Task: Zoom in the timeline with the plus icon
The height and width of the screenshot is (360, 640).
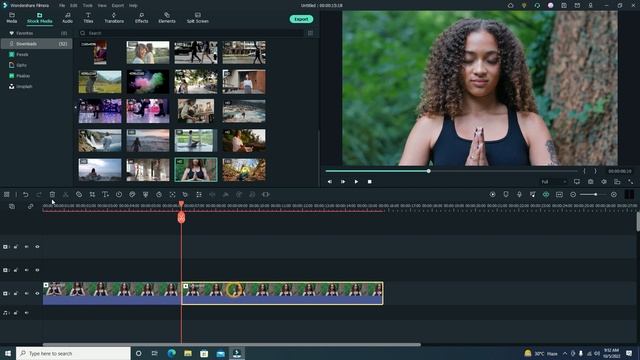Action: pyautogui.click(x=613, y=195)
